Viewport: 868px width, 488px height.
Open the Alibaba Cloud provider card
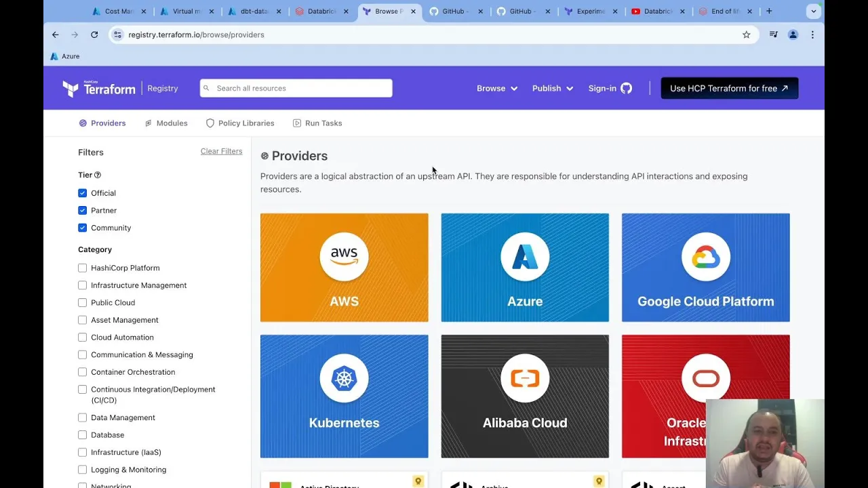click(525, 396)
